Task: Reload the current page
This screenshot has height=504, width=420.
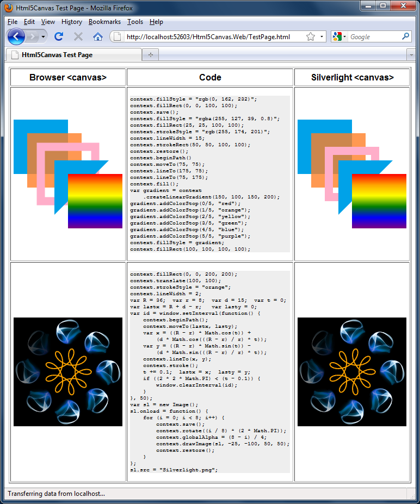Action: (x=59, y=36)
